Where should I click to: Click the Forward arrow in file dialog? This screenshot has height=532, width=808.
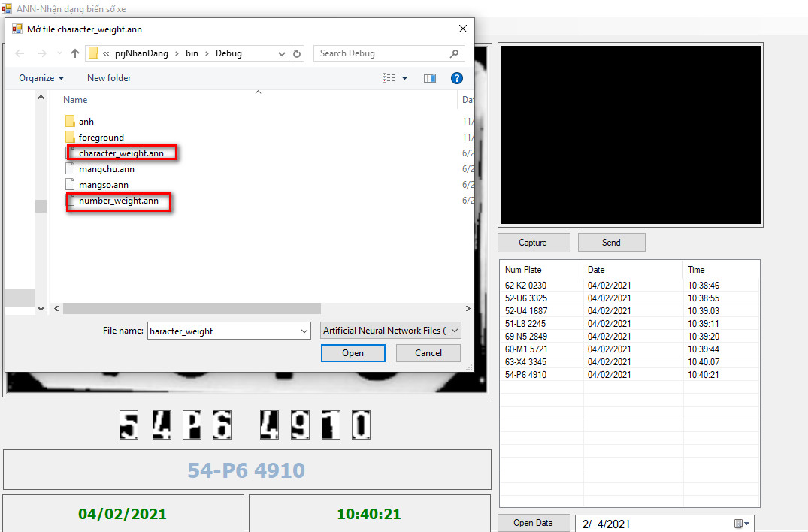click(x=42, y=53)
